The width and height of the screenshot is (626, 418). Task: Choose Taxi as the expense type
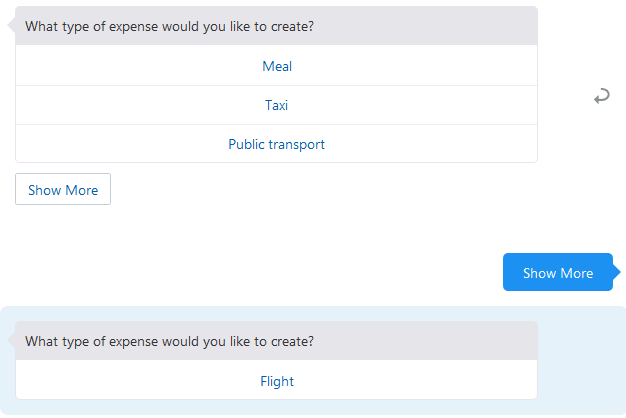pos(277,105)
